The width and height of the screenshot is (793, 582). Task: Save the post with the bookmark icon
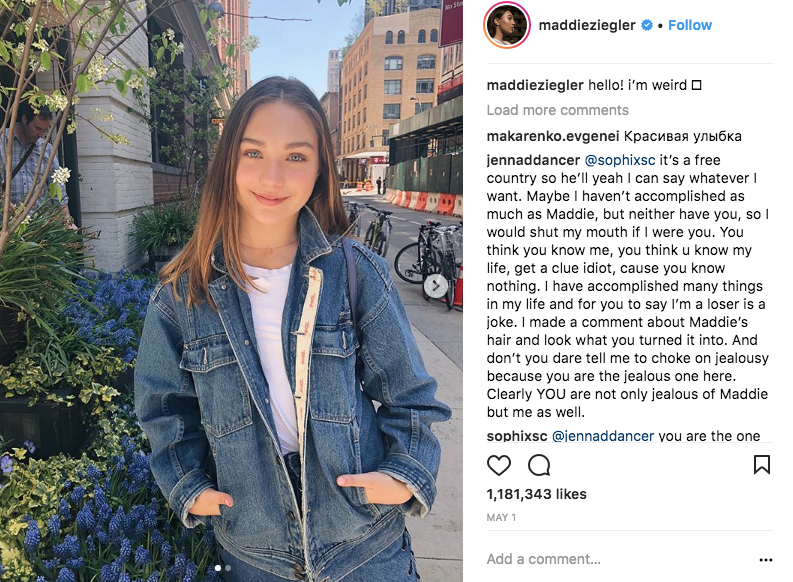(x=762, y=465)
